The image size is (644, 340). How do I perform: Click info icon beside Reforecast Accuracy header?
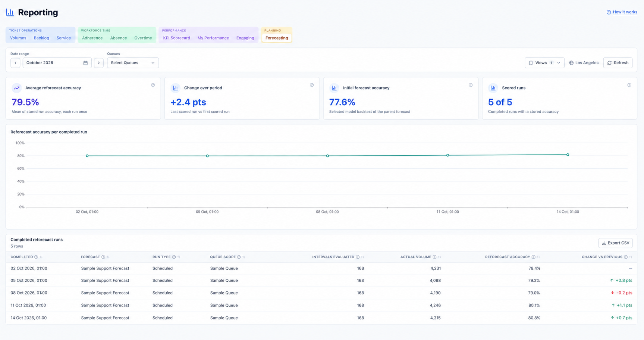pyautogui.click(x=533, y=257)
